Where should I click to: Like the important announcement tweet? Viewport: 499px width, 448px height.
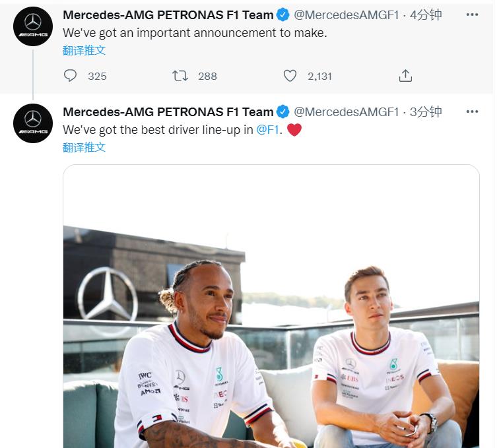[290, 76]
